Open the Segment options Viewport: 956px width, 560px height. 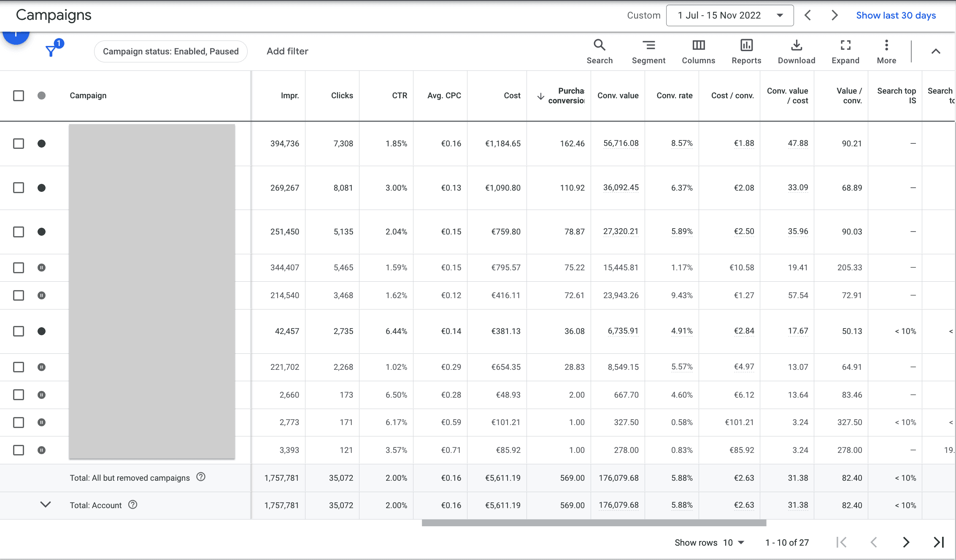tap(648, 51)
